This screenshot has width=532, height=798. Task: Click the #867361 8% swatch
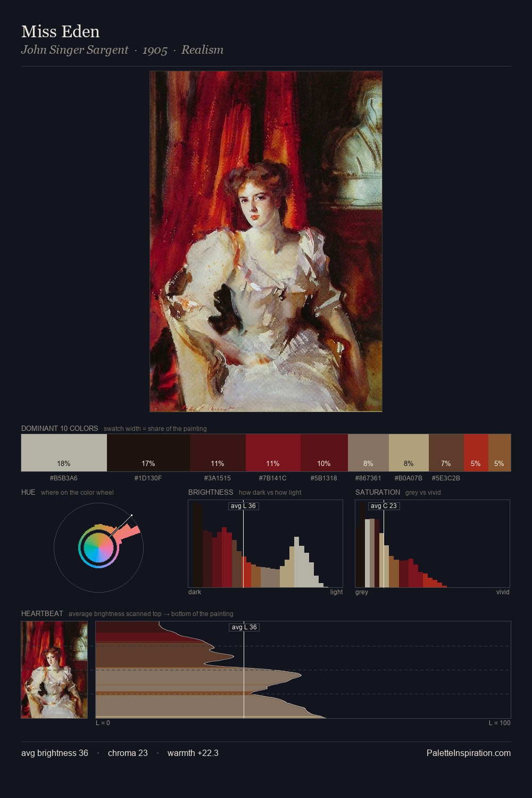(x=368, y=453)
